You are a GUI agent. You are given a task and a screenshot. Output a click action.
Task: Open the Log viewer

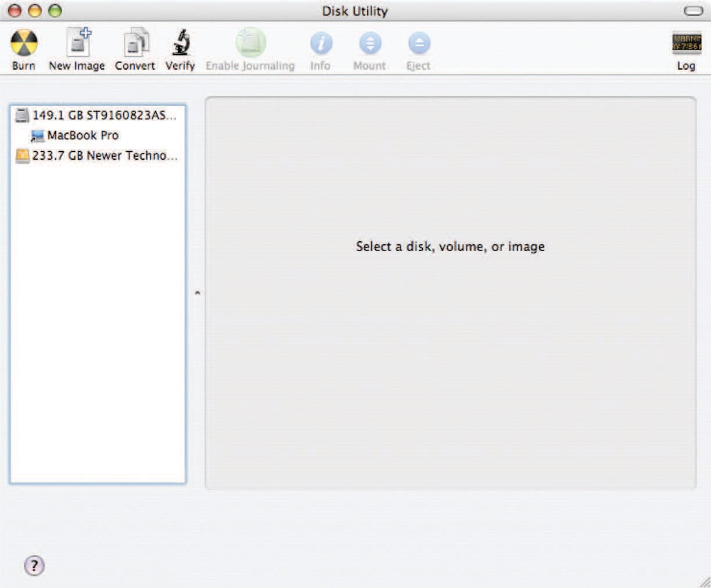coord(686,44)
